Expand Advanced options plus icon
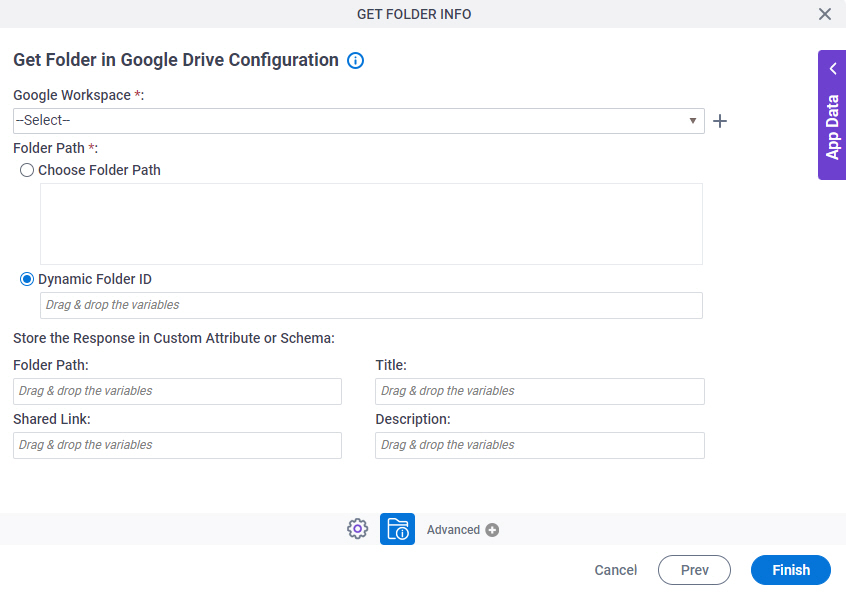This screenshot has height=593, width=846. [492, 530]
